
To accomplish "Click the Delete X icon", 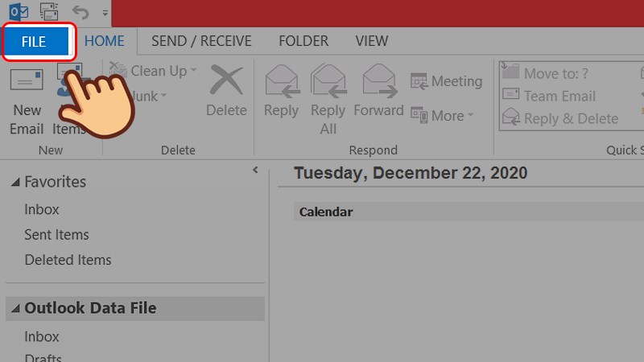I will click(x=225, y=82).
